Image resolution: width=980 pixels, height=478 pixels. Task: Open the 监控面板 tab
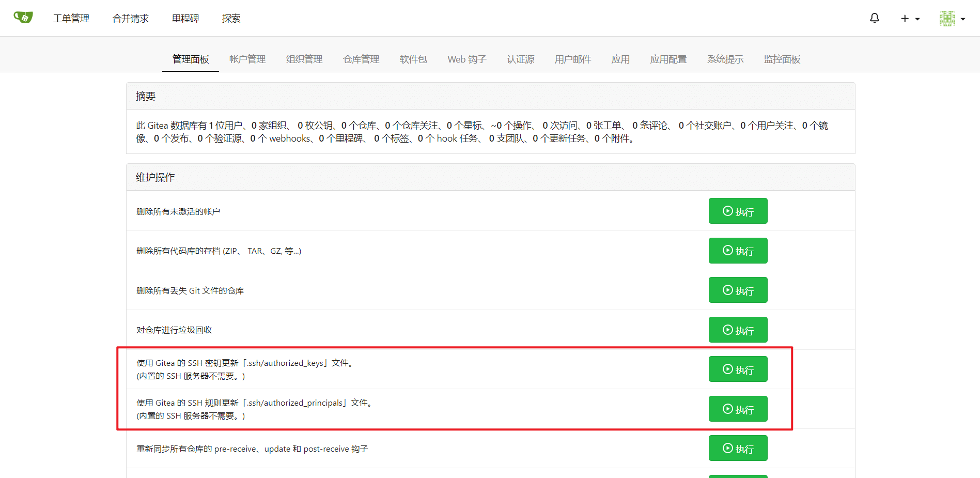tap(782, 59)
